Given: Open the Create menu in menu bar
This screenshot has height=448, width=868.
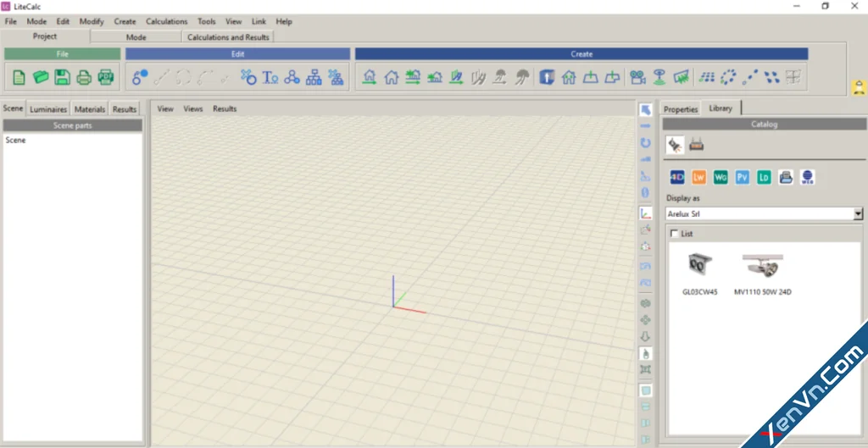Looking at the screenshot, I should 125,21.
